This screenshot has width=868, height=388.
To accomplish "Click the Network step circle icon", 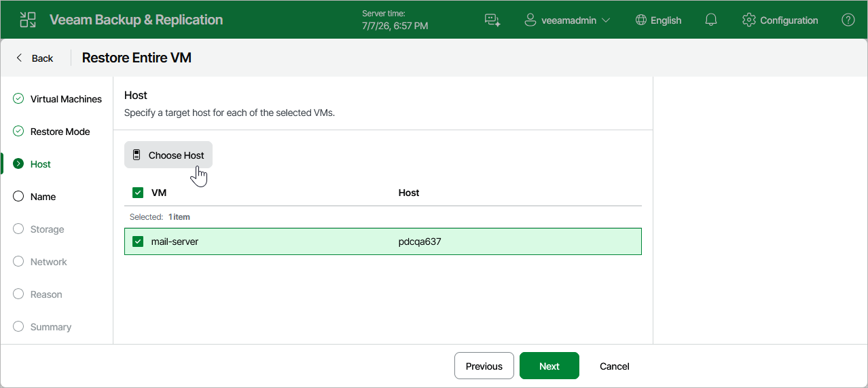I will [18, 261].
